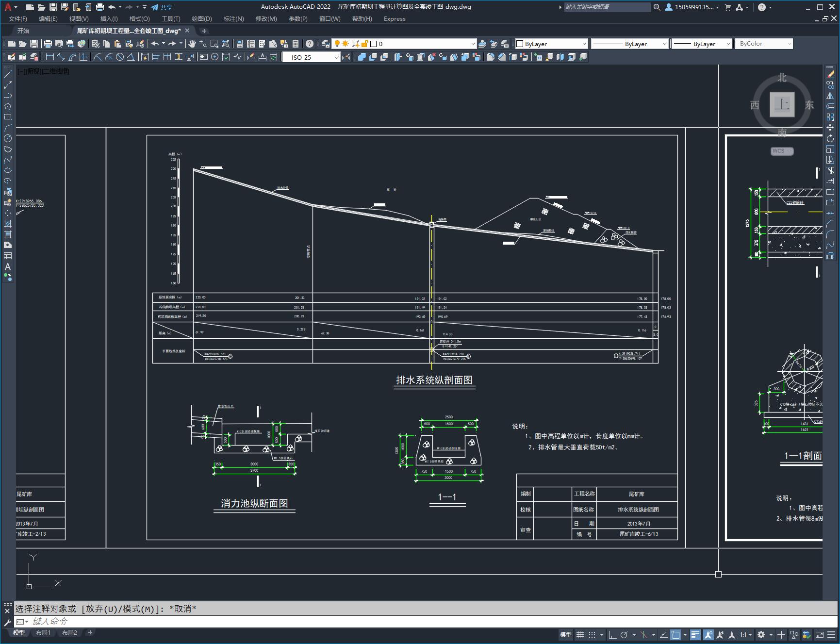Image resolution: width=840 pixels, height=644 pixels.
Task: Toggle object snap square in status bar
Action: click(x=675, y=634)
